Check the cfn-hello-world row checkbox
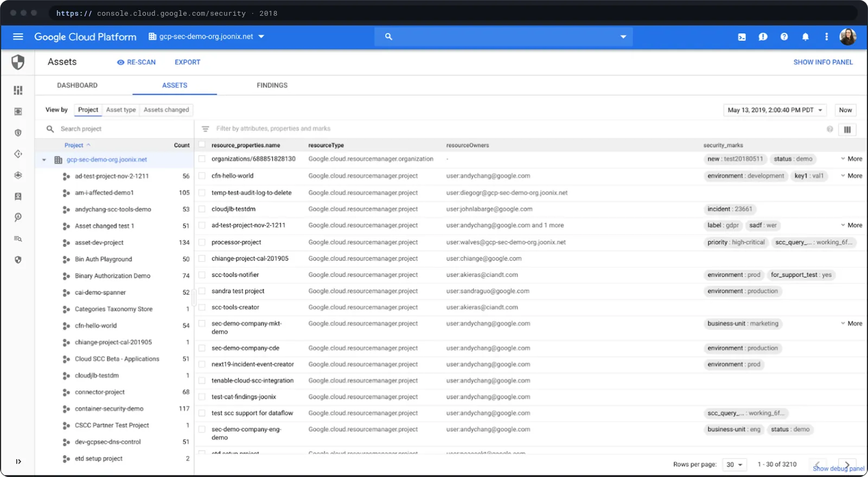868x477 pixels. coord(202,176)
